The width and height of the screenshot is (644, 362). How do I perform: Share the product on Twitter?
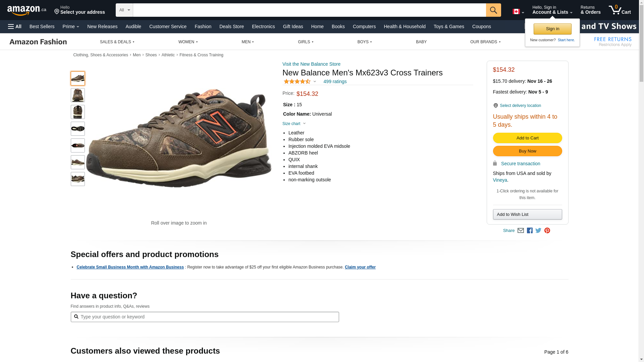pos(538,231)
